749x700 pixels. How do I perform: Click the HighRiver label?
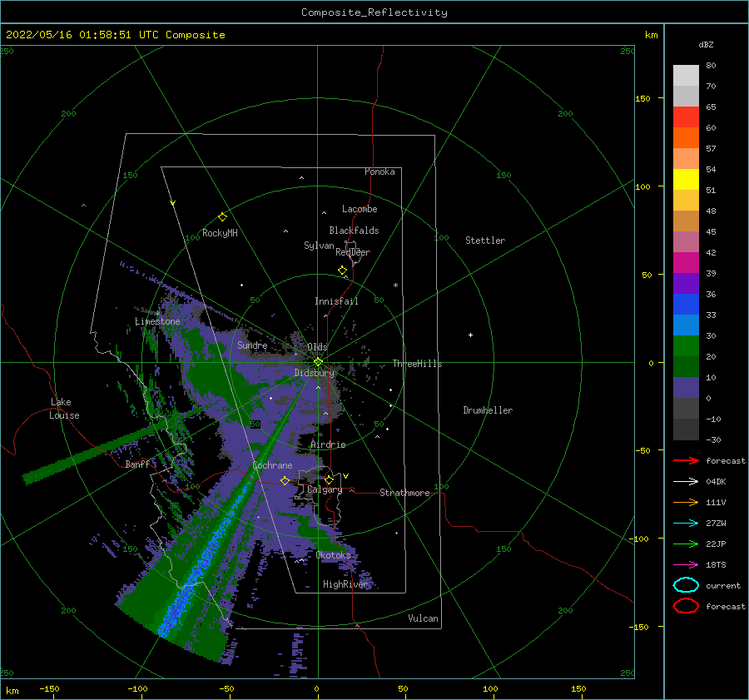point(345,584)
